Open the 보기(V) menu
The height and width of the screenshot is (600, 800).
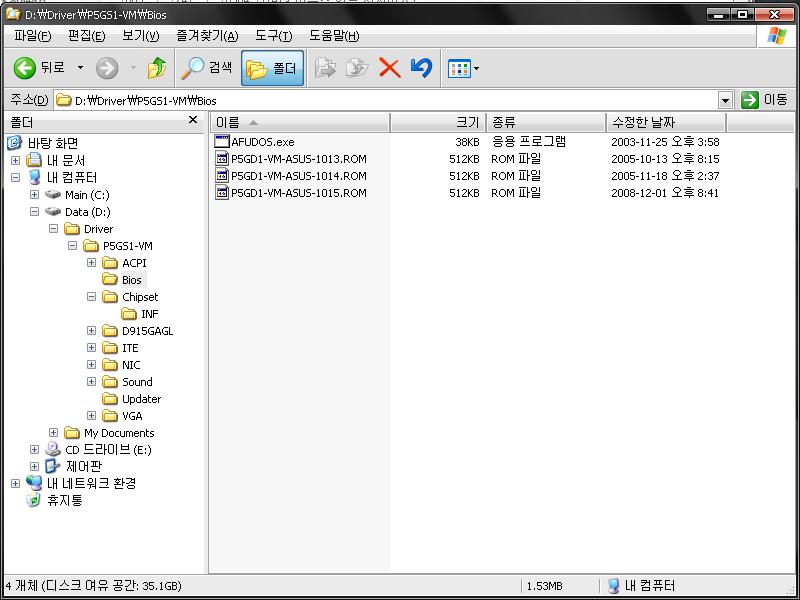coord(141,36)
